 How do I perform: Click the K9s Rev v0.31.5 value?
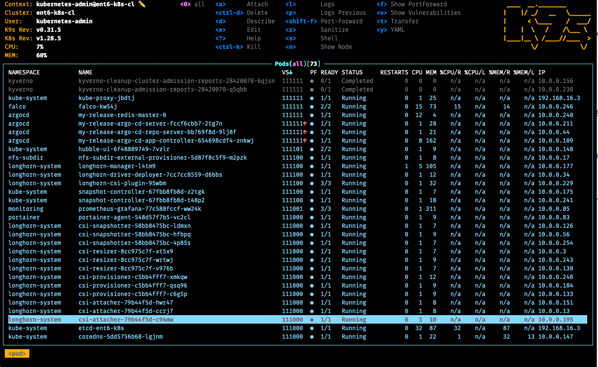pos(48,30)
